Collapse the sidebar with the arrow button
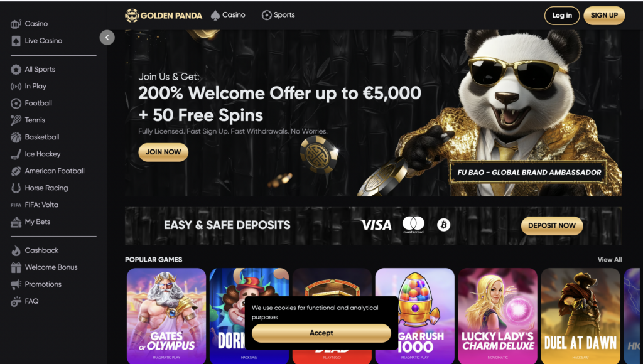 [107, 38]
